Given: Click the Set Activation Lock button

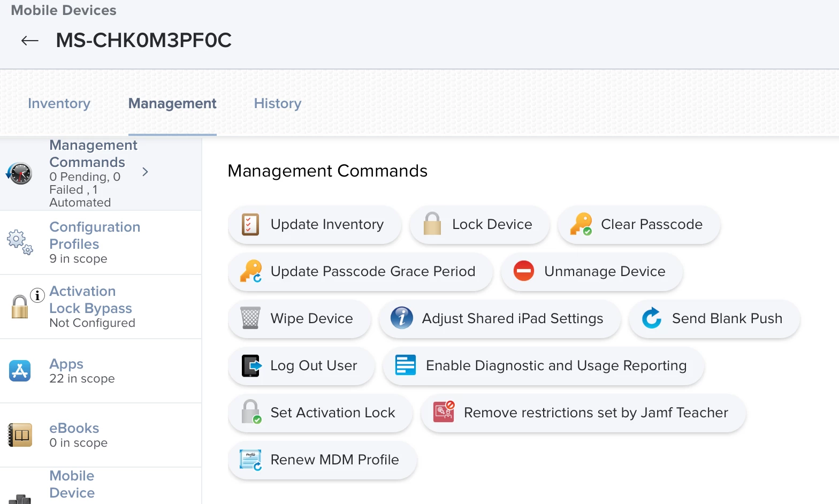Looking at the screenshot, I should click(x=321, y=413).
